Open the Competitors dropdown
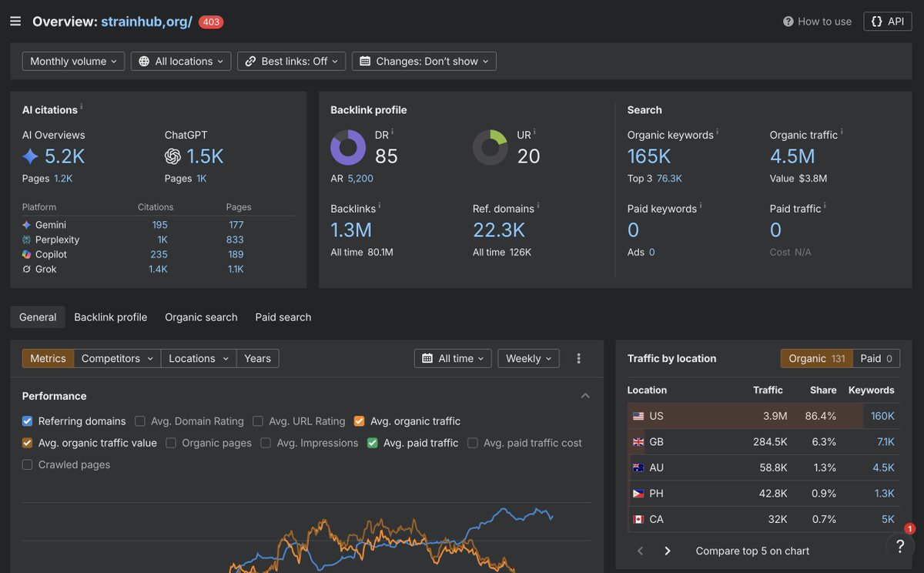The width and height of the screenshot is (924, 573). [117, 358]
